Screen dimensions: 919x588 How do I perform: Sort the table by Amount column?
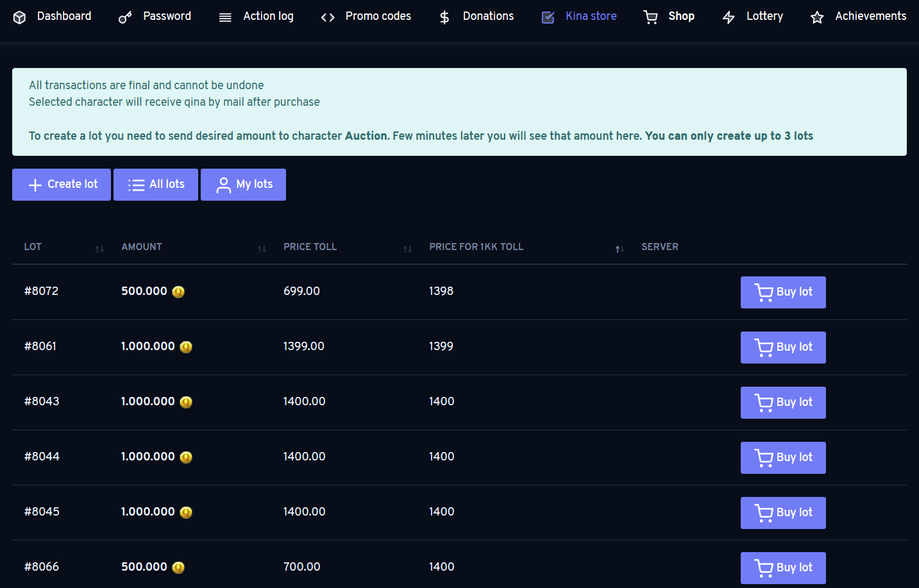[x=262, y=249]
